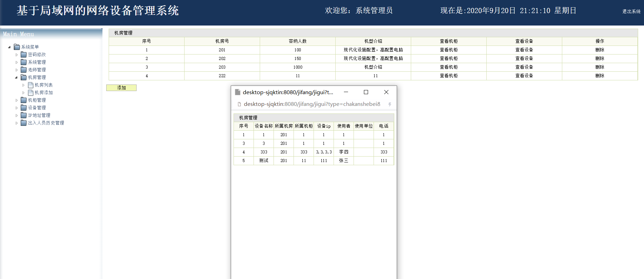The width and height of the screenshot is (644, 279).
Task: Expand the 出入人员历史管理 tree arrow
Action: pyautogui.click(x=16, y=123)
